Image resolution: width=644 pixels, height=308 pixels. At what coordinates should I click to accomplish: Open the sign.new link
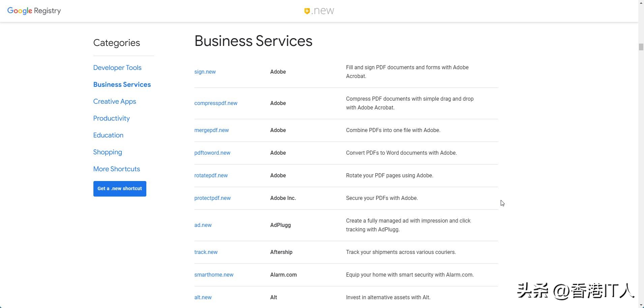pyautogui.click(x=205, y=72)
